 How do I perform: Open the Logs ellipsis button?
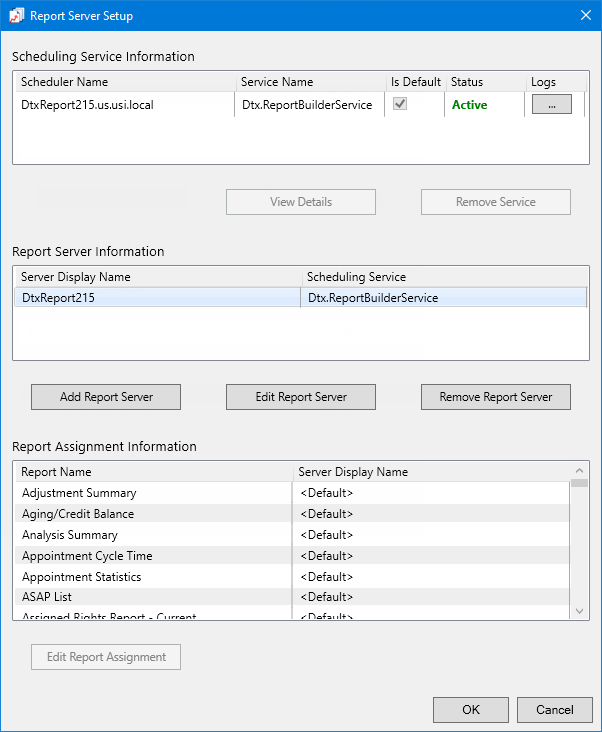(551, 104)
